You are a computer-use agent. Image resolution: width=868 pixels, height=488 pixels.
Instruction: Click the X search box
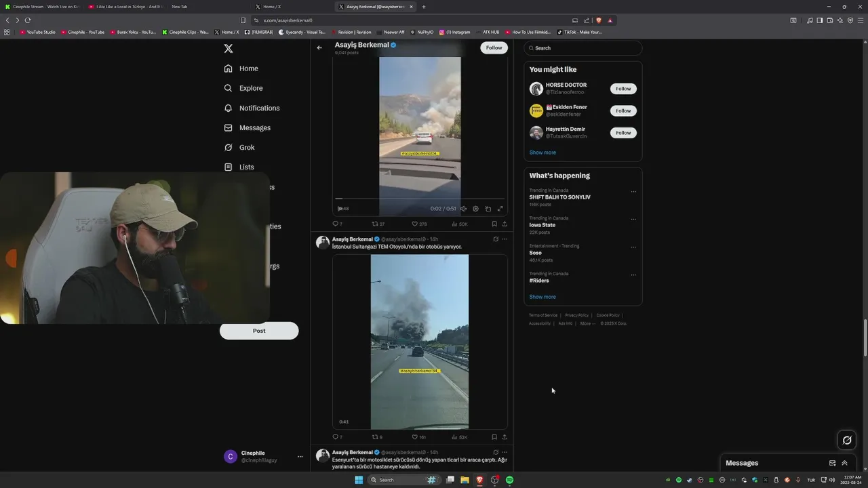coord(583,48)
